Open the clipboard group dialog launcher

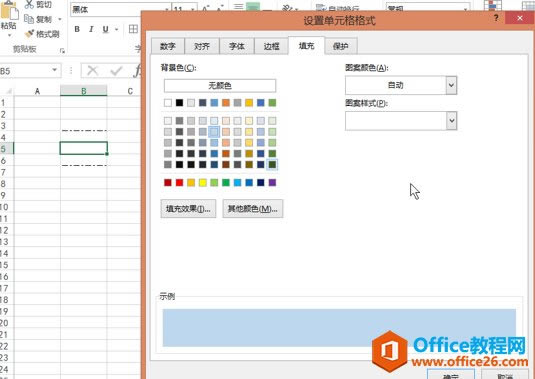coord(62,50)
